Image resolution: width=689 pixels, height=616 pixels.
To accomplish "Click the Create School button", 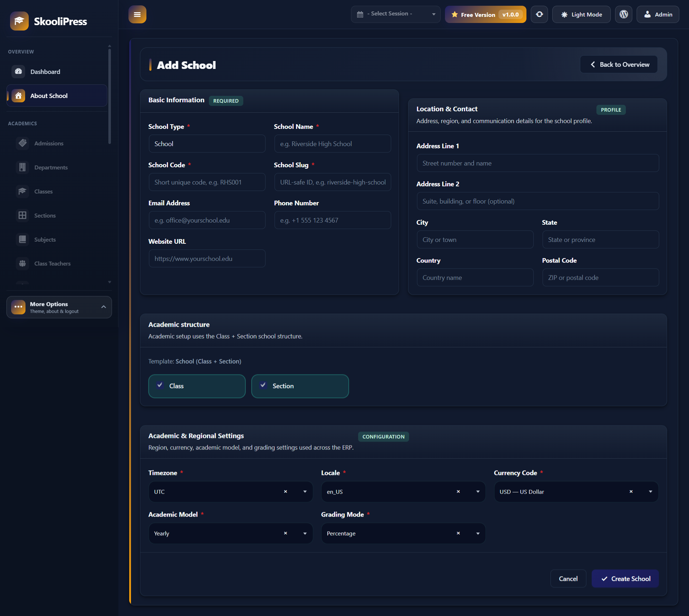I will (625, 578).
